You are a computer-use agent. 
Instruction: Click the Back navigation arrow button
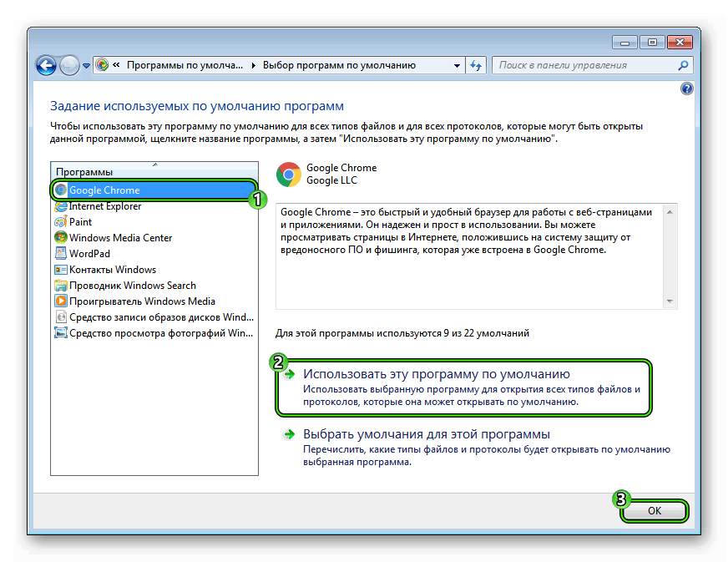click(45, 65)
